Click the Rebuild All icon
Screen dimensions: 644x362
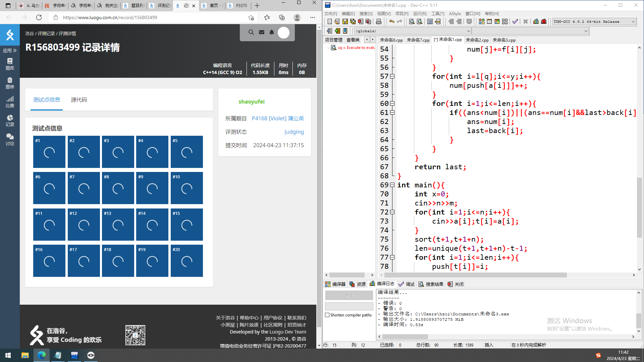505,22
